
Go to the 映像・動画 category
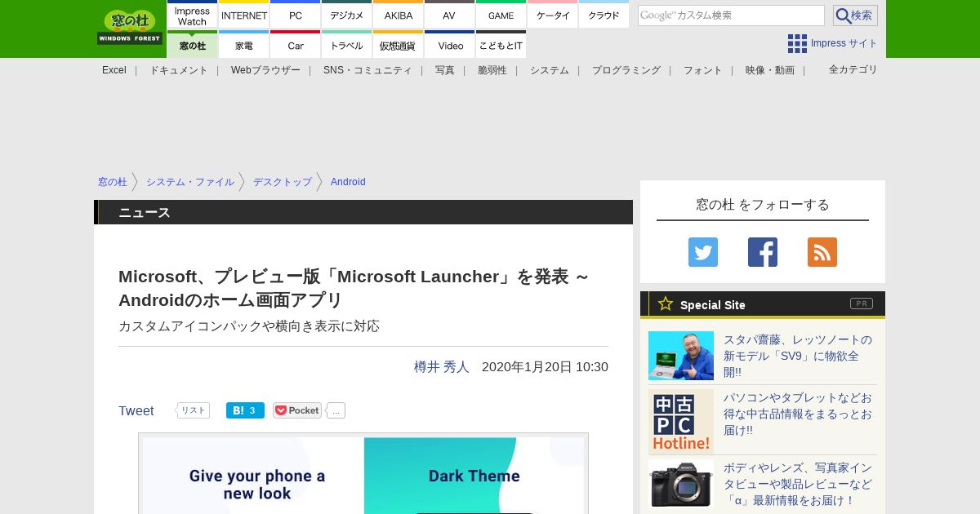tap(770, 70)
